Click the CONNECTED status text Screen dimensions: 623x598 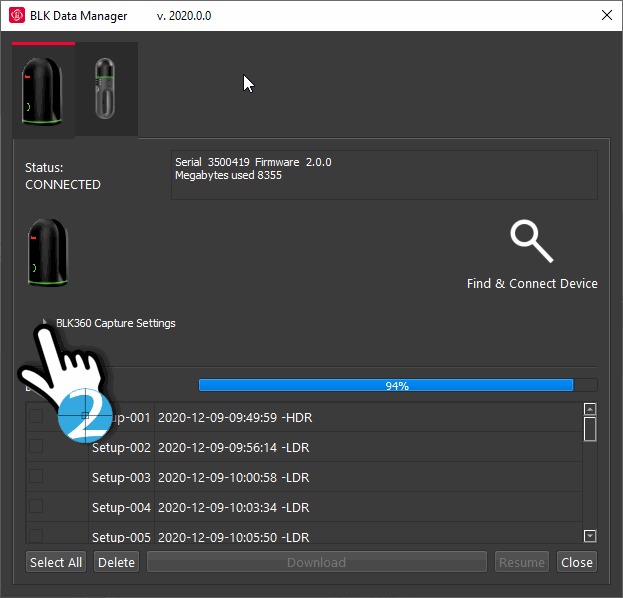coord(63,185)
